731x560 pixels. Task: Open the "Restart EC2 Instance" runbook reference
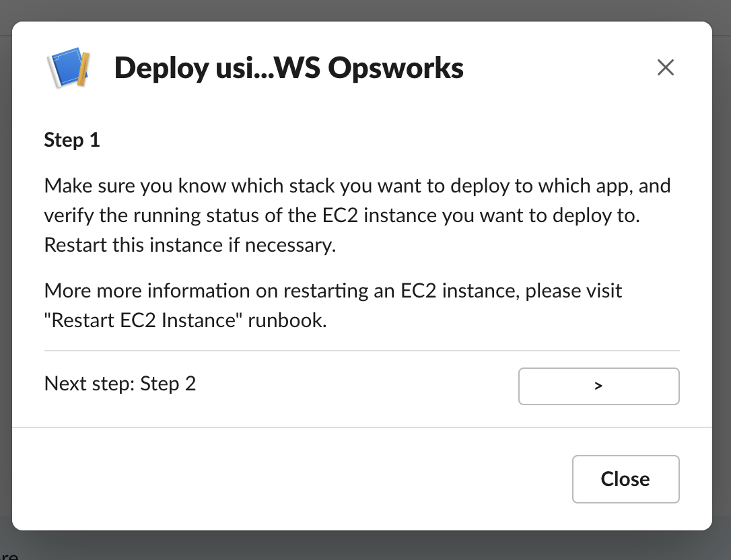pyautogui.click(x=143, y=320)
